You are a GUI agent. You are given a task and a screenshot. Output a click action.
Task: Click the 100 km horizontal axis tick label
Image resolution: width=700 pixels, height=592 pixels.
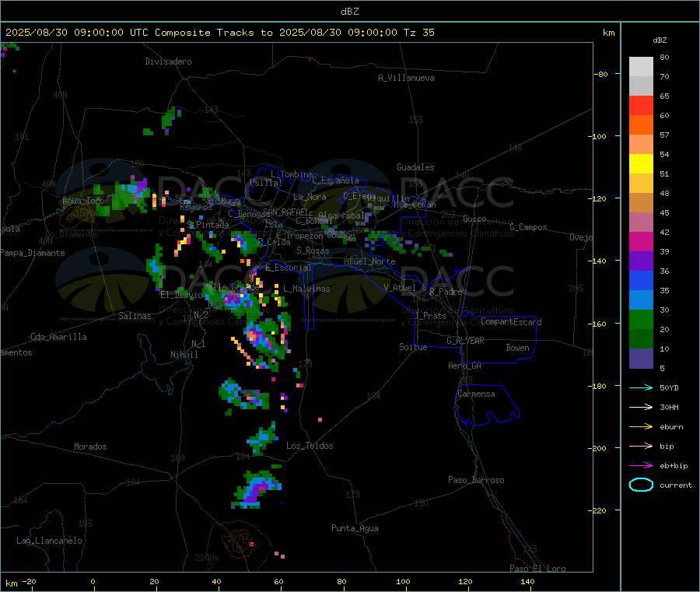403,582
